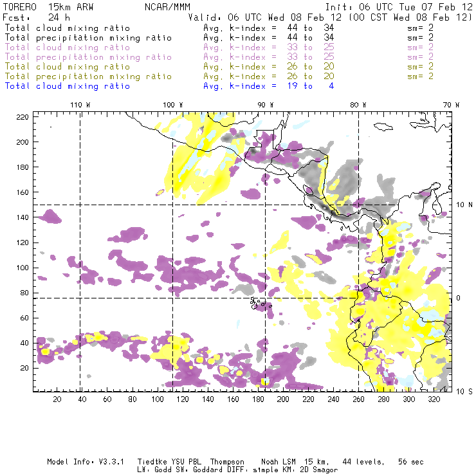Click the "YSU PBL" footer text
This screenshot has height=476, width=476.
point(186,462)
